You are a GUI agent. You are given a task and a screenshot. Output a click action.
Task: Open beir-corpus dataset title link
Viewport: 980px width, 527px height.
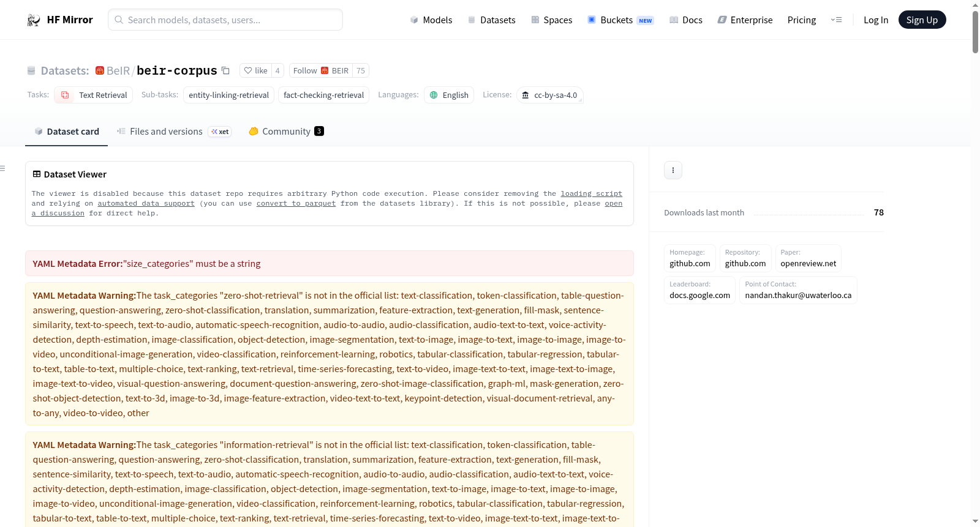coord(177,70)
